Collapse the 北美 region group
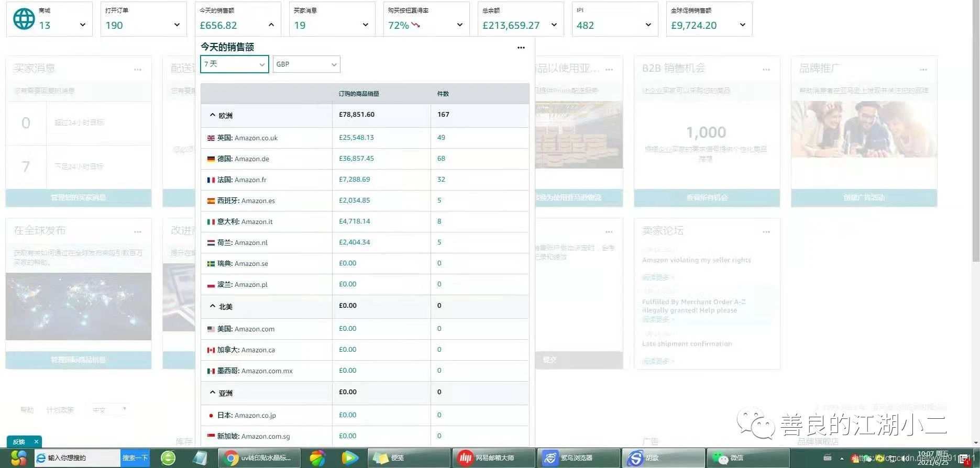 point(212,306)
